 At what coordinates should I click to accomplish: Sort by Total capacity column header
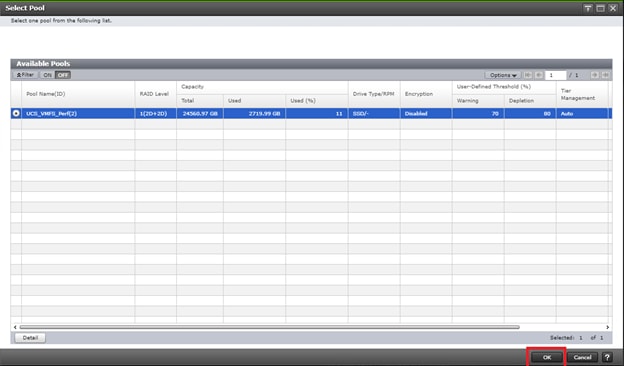coord(200,101)
